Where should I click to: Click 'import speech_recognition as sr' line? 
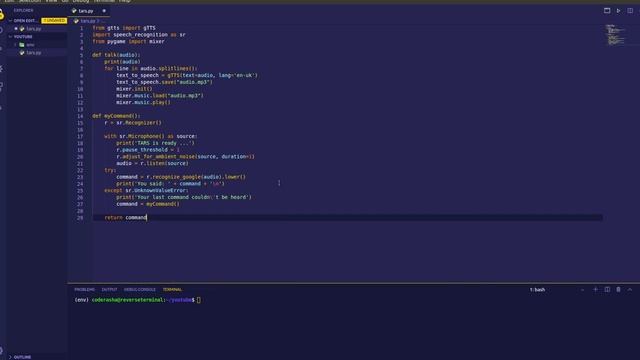pos(139,35)
